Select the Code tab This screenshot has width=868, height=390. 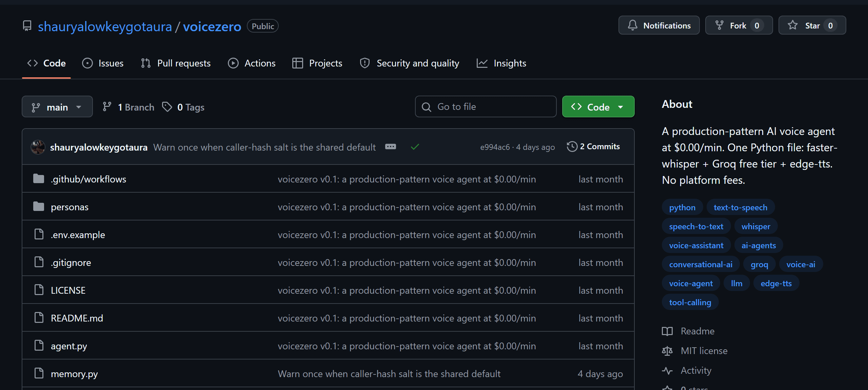[46, 63]
